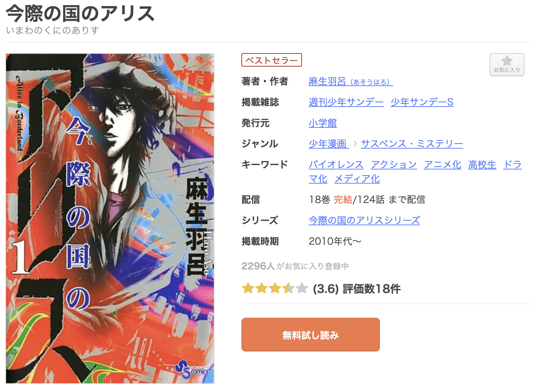
Task: Open the 今際の国のアリス volume 1 cover image
Action: pos(110,219)
